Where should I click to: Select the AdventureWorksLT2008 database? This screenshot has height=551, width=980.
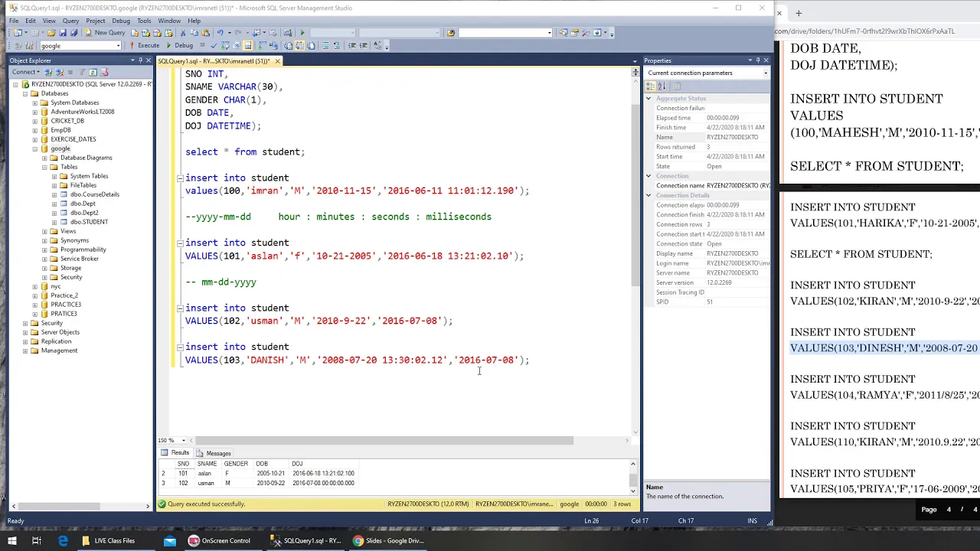(83, 112)
